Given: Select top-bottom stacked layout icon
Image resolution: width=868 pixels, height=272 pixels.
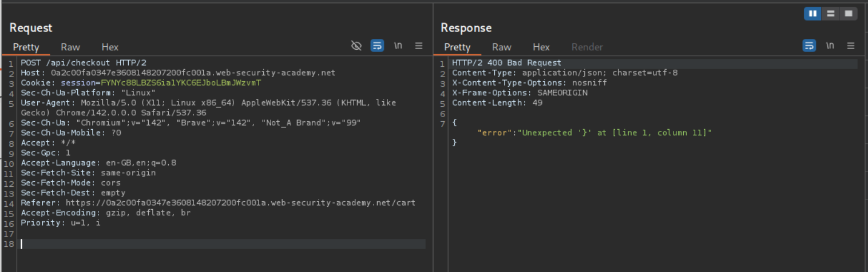Looking at the screenshot, I should tap(830, 14).
